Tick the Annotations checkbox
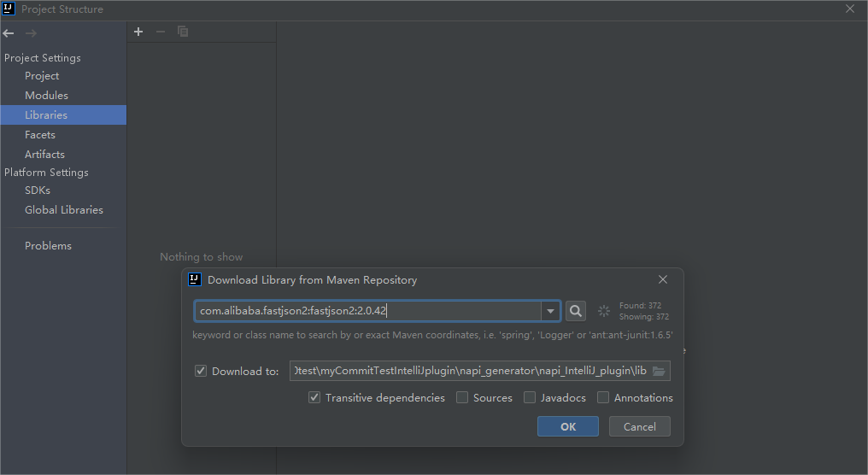The width and height of the screenshot is (868, 475). pos(603,397)
